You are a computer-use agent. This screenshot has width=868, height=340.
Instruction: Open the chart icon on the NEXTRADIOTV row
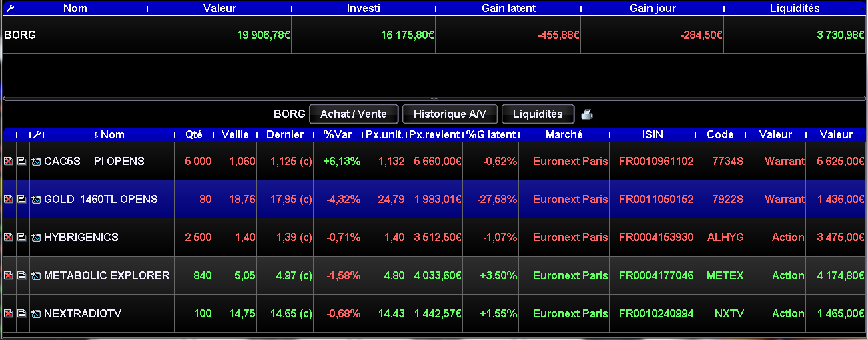(36, 313)
